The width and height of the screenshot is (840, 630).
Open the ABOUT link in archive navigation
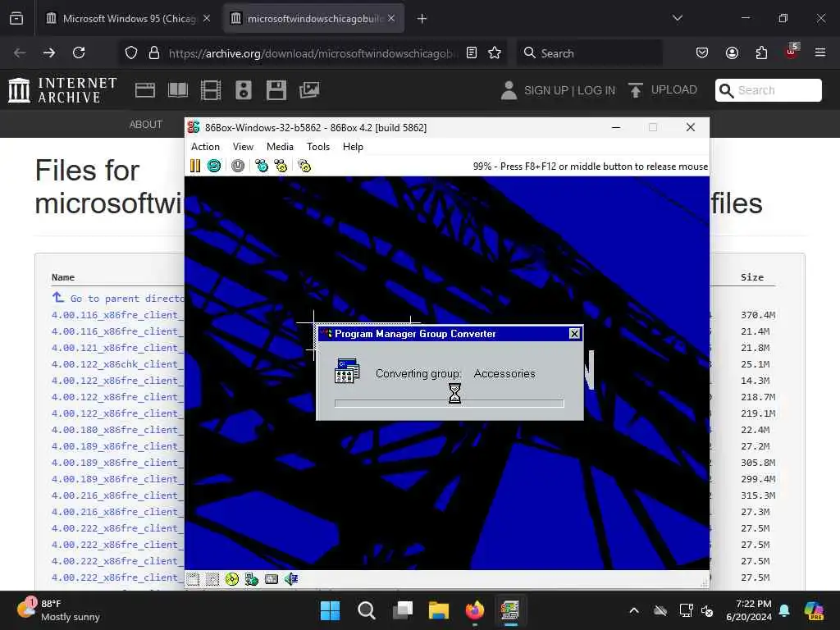pos(145,125)
